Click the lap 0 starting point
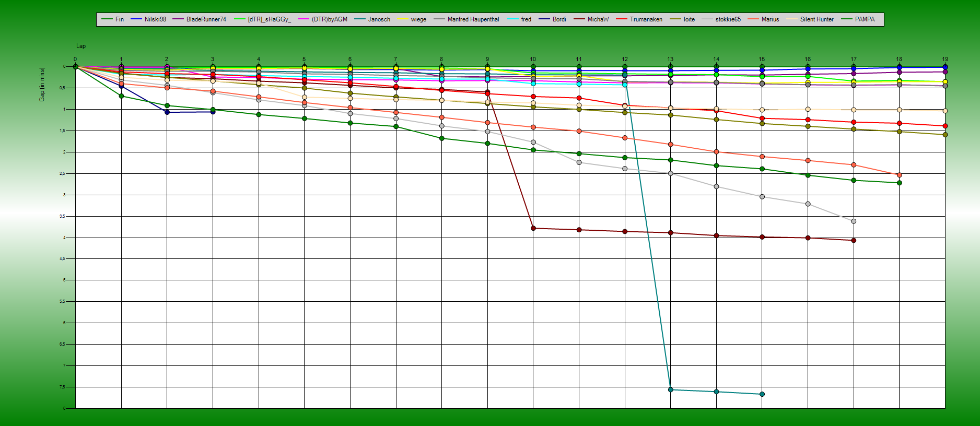 [x=76, y=66]
